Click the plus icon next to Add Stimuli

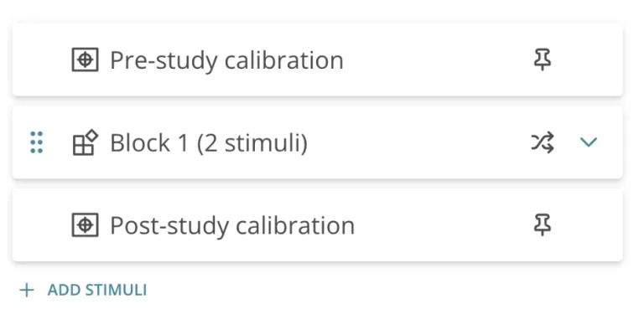pyautogui.click(x=27, y=290)
